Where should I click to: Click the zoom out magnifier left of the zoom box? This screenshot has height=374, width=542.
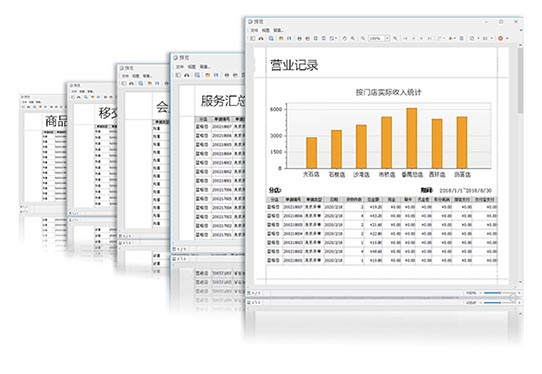click(363, 38)
